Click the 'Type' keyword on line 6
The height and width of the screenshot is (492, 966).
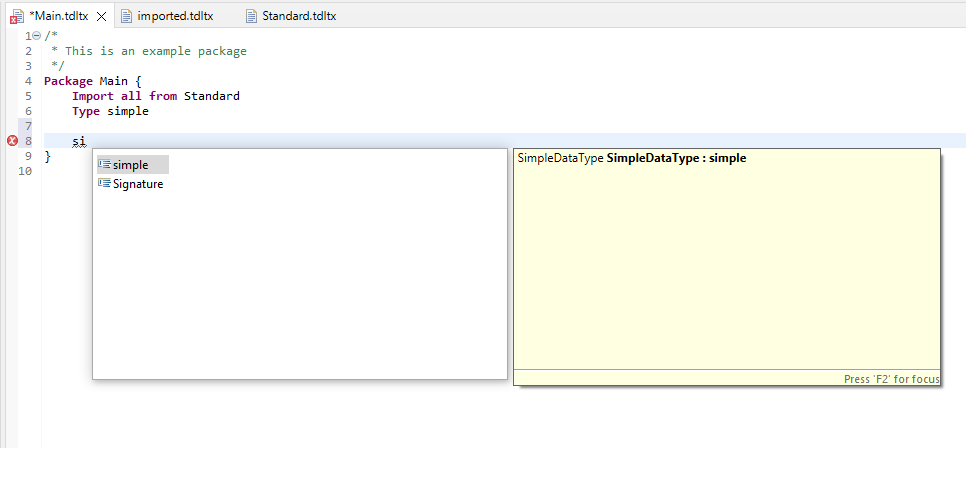pyautogui.click(x=86, y=111)
